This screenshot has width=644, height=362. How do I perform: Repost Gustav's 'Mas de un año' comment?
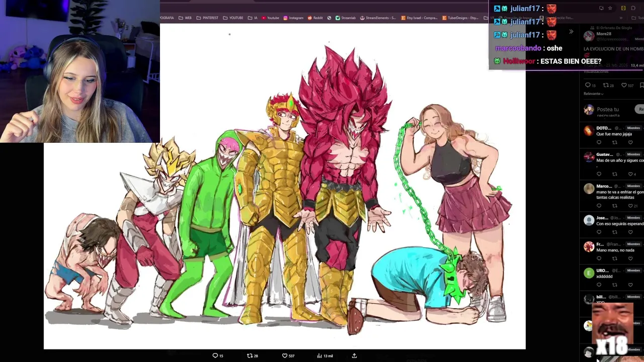(x=614, y=174)
